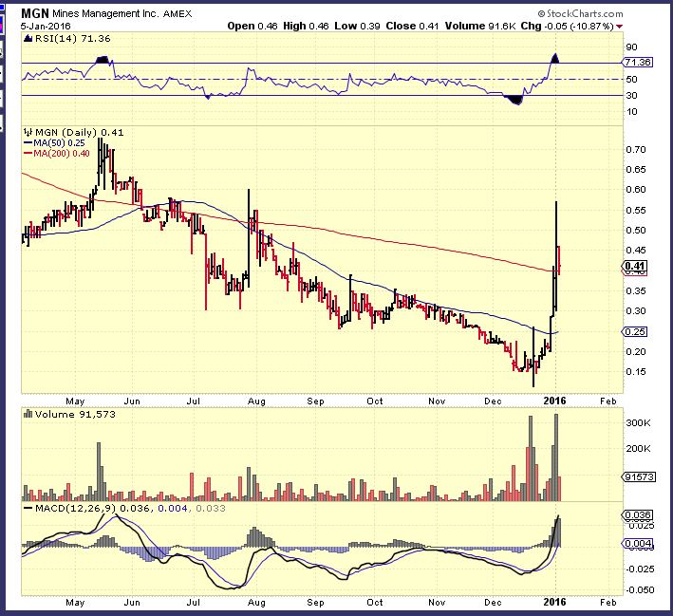Click the 5-Jan-2016 date label
673x616 pixels.
46,27
